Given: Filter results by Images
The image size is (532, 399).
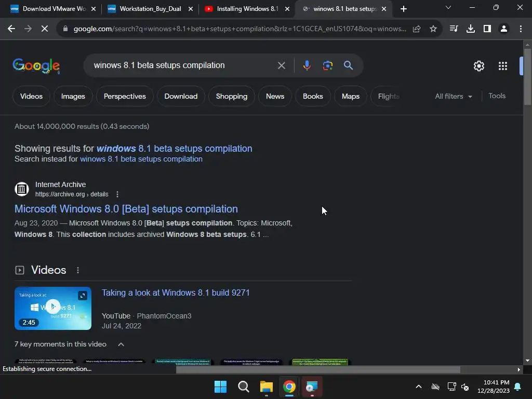Looking at the screenshot, I should [73, 96].
